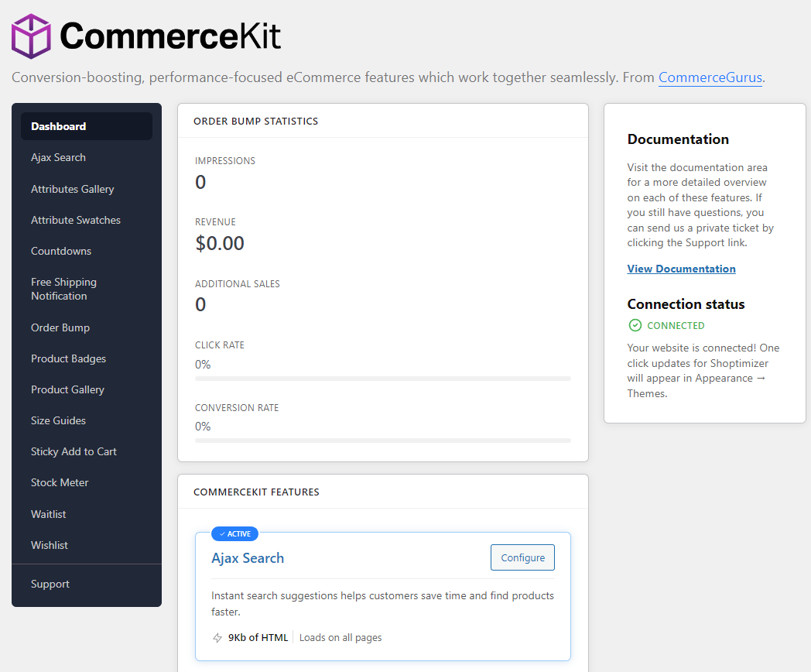
Task: Click the ORDER BUMP STATISTICS heading
Action: pyautogui.click(x=256, y=121)
